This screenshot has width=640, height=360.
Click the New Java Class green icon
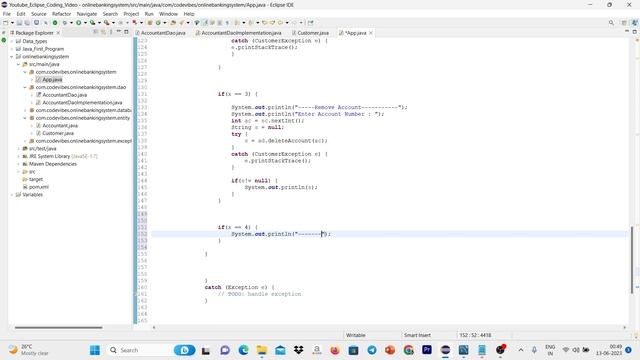click(x=158, y=22)
